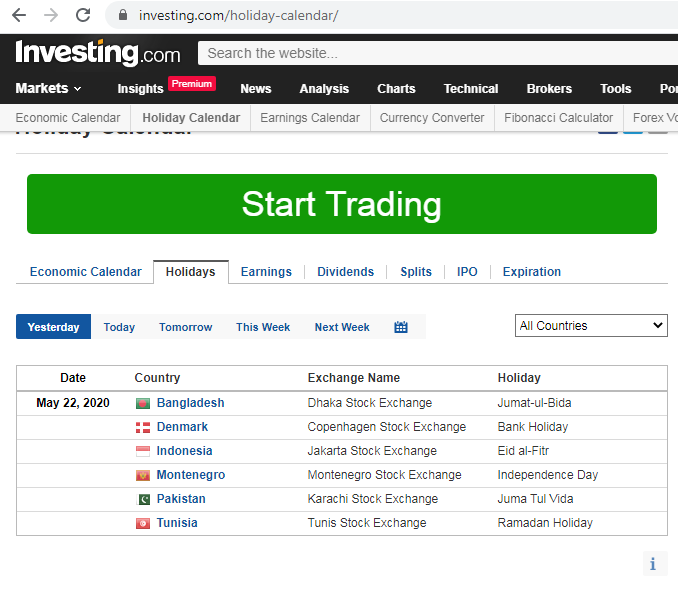Open the Pakistan country link
This screenshot has height=614, width=678.
[x=181, y=499]
